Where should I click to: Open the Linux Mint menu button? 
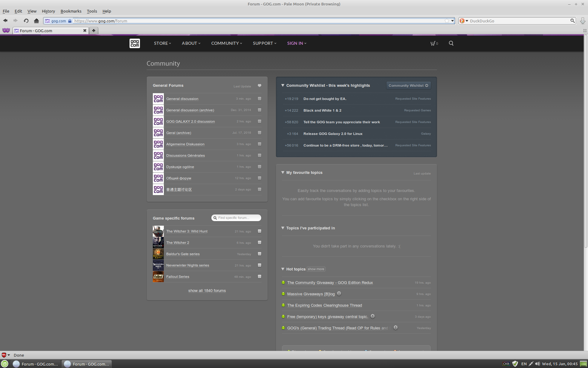[5, 364]
